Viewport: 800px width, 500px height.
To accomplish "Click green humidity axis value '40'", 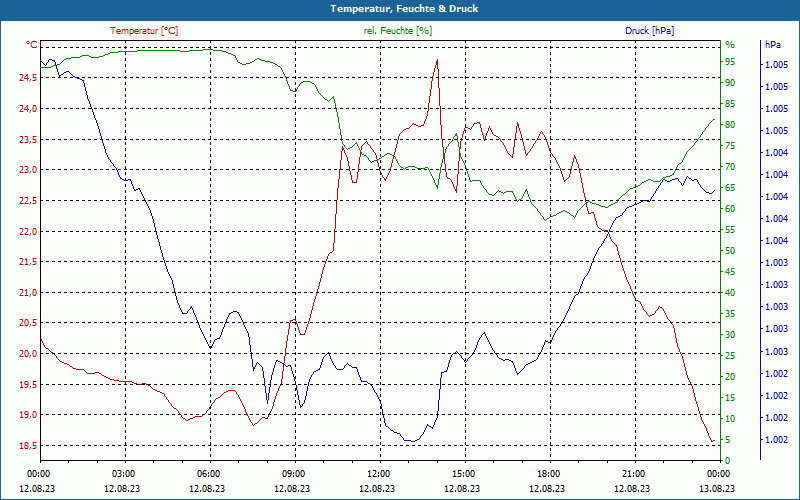I will [x=730, y=293].
